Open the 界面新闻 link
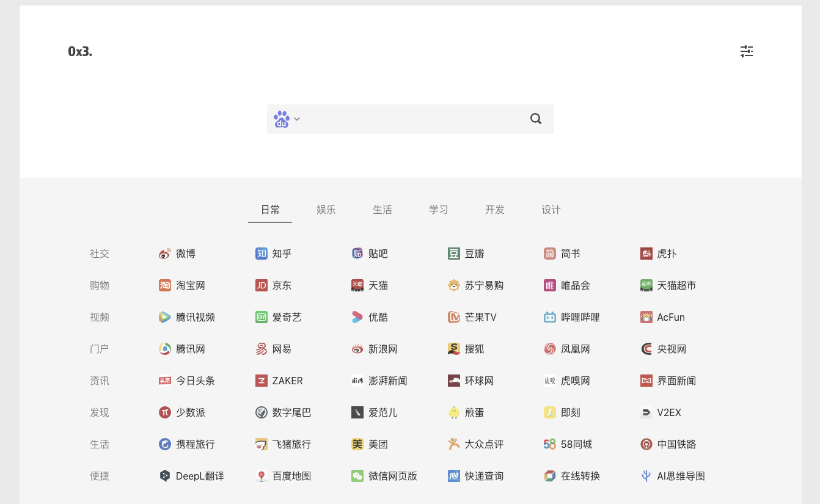The image size is (820, 504). 668,381
